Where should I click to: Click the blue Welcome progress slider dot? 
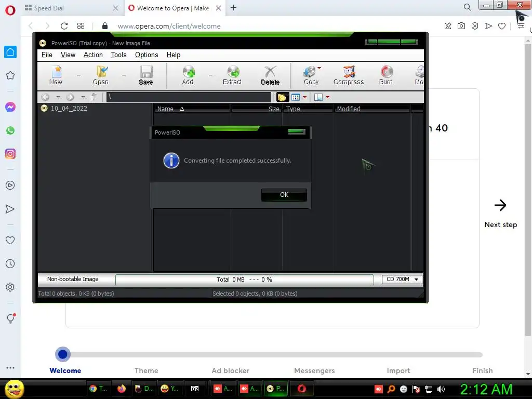tap(63, 354)
